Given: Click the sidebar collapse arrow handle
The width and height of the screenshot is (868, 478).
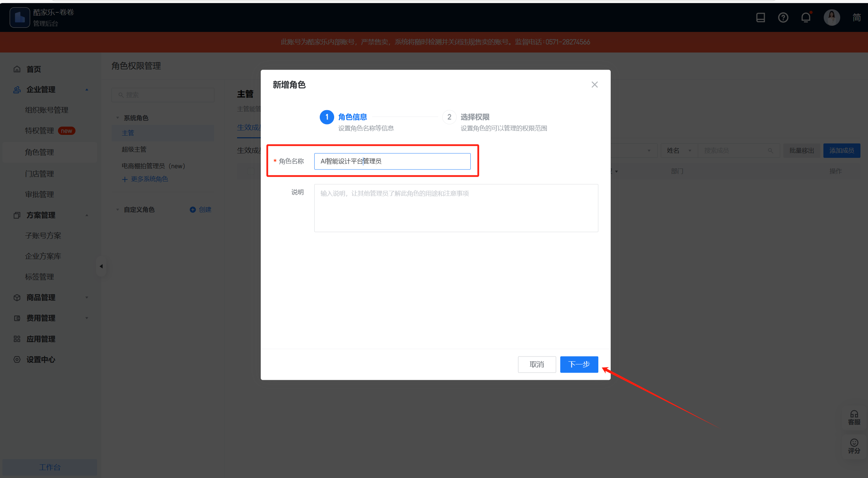Looking at the screenshot, I should click(x=101, y=266).
